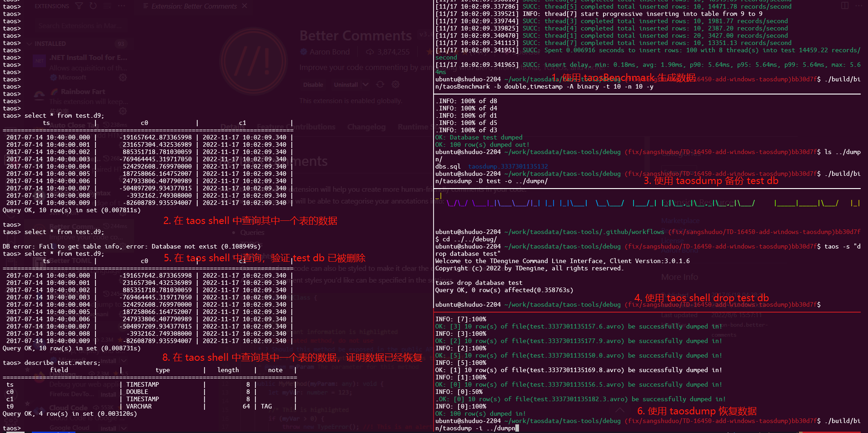This screenshot has width=868, height=433.
Task: Click the VARCHAR type cell
Action: (139, 407)
